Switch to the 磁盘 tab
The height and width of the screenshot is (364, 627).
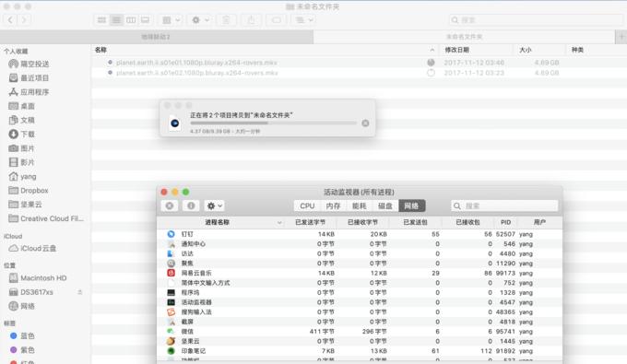click(x=385, y=205)
